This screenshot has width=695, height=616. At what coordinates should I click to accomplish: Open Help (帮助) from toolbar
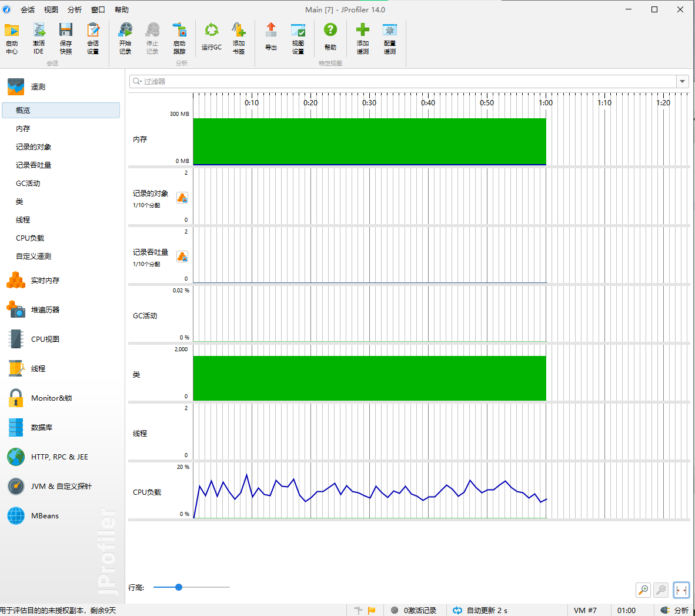[x=330, y=37]
